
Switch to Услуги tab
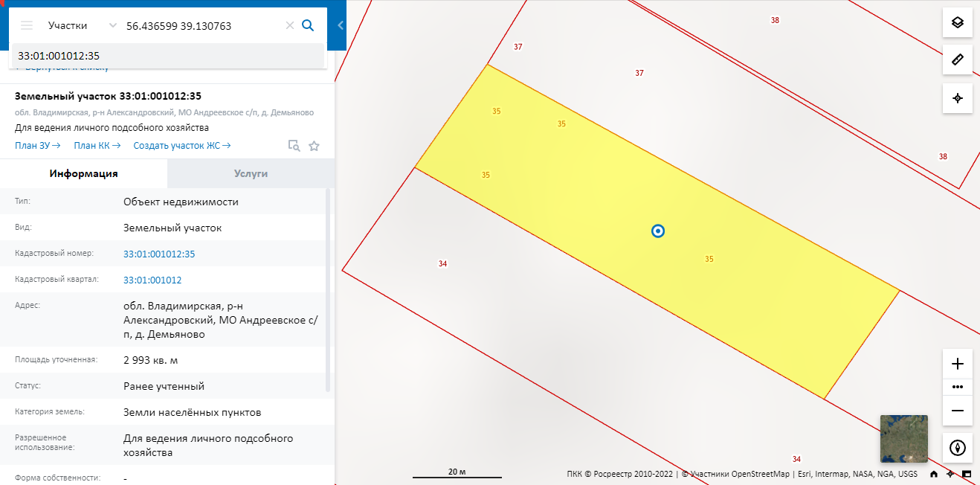[x=251, y=173]
